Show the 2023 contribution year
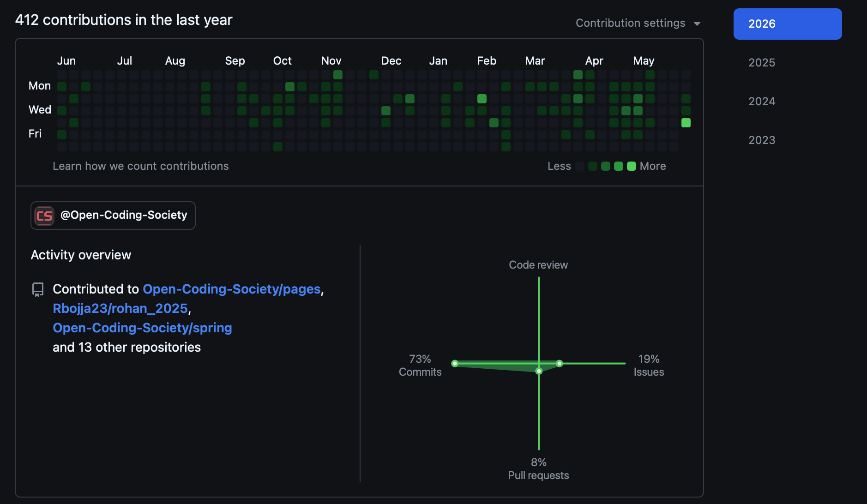Image resolution: width=867 pixels, height=504 pixels. click(x=761, y=140)
